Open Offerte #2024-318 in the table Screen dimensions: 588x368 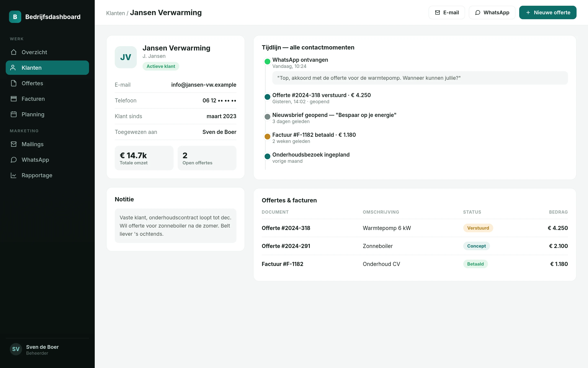coord(286,228)
